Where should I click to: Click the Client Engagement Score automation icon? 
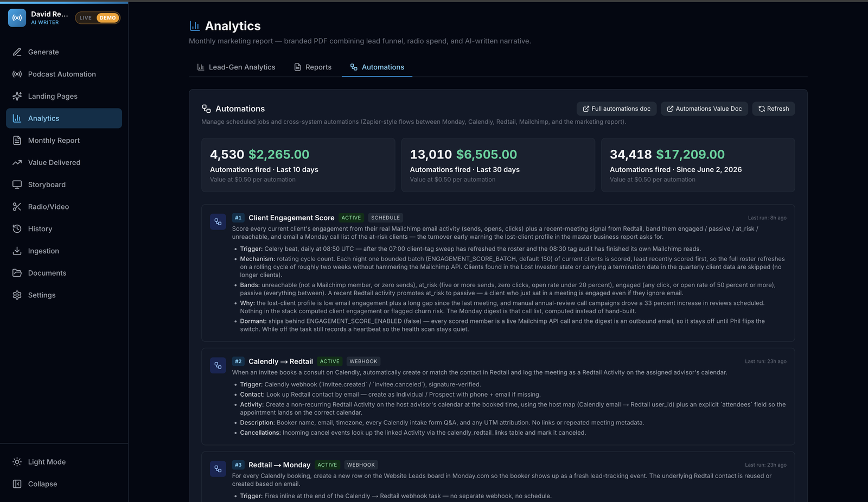(x=218, y=221)
